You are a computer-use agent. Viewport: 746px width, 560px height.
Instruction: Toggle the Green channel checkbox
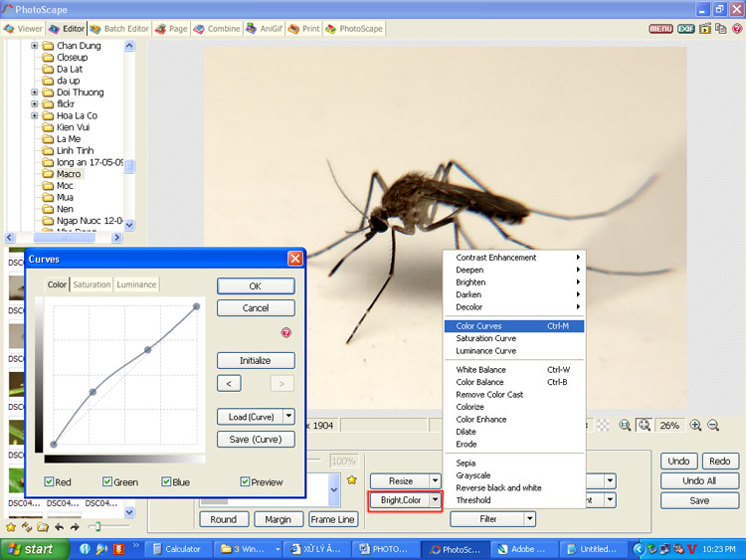pyautogui.click(x=107, y=481)
